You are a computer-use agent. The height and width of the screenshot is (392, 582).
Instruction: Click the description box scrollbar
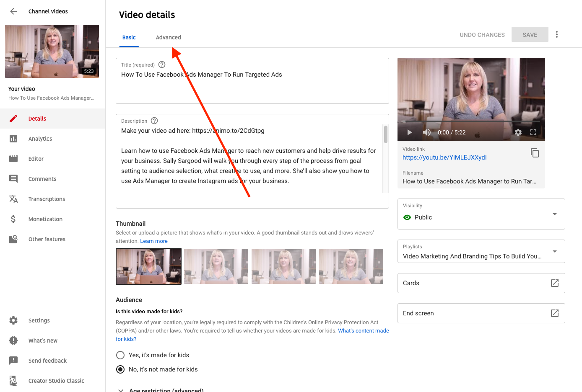385,134
